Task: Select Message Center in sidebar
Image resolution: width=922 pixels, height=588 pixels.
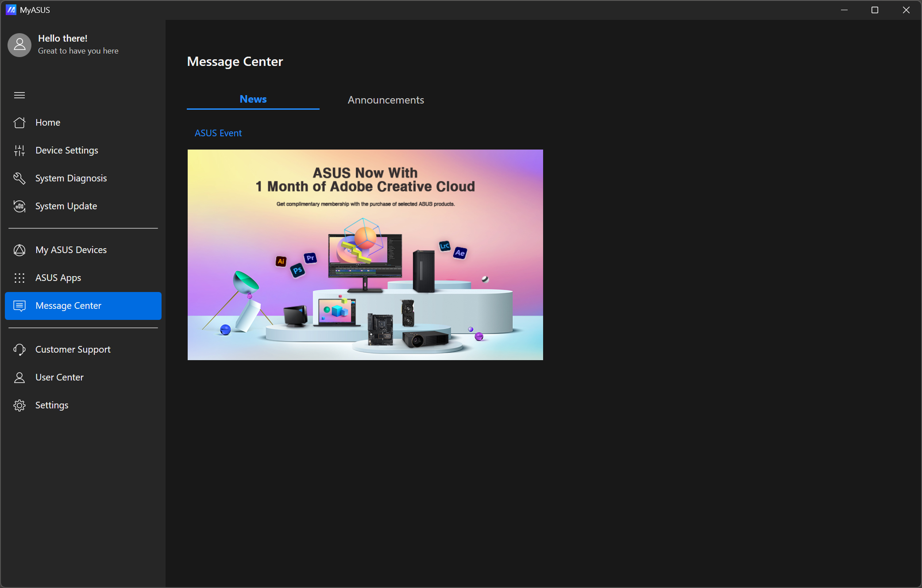Action: pyautogui.click(x=83, y=306)
